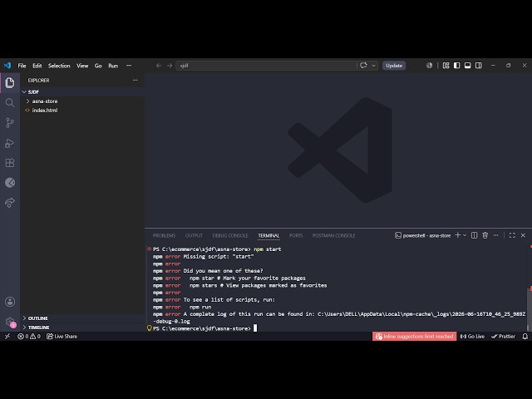532x399 pixels.
Task: Click the EXPLORER panel title
Action: pos(38,81)
